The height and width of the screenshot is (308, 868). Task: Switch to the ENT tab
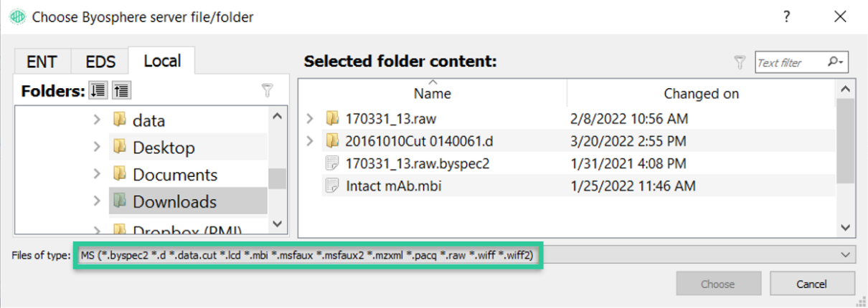[x=42, y=62]
